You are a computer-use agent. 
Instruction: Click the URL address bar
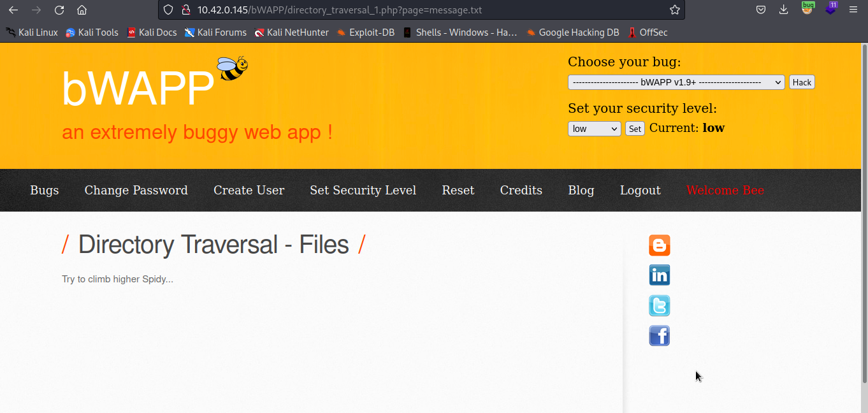pos(421,10)
